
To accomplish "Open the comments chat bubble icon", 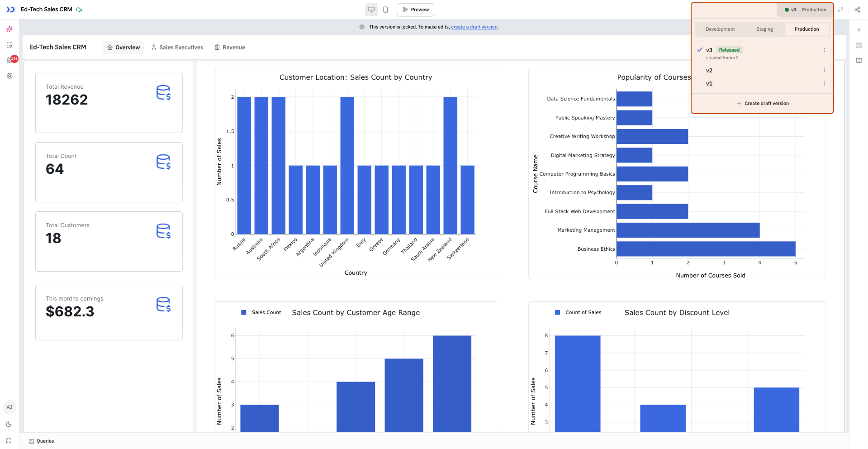I will [9, 440].
